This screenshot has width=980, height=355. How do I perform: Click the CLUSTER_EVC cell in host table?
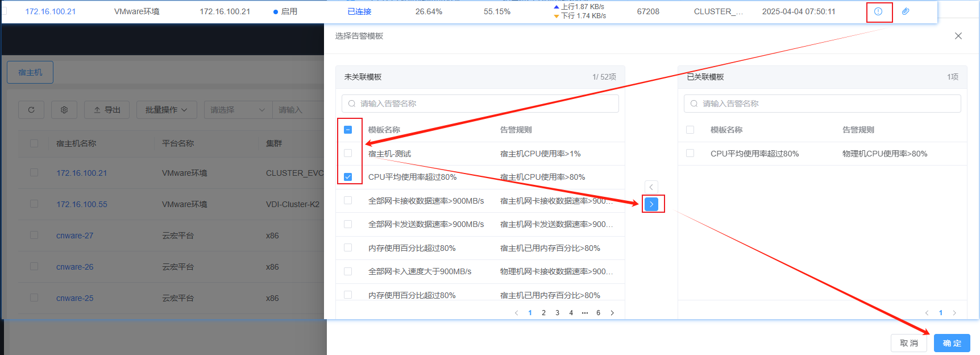(295, 173)
